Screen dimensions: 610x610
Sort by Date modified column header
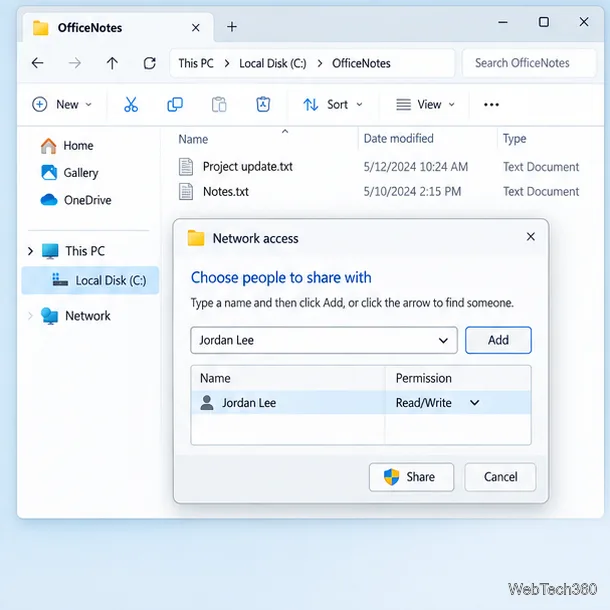click(x=398, y=138)
